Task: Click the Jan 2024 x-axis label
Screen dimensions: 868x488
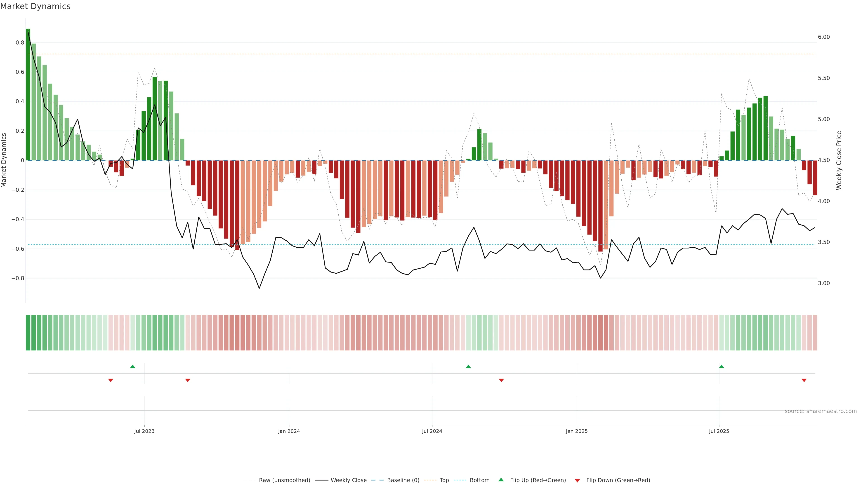Action: click(289, 431)
